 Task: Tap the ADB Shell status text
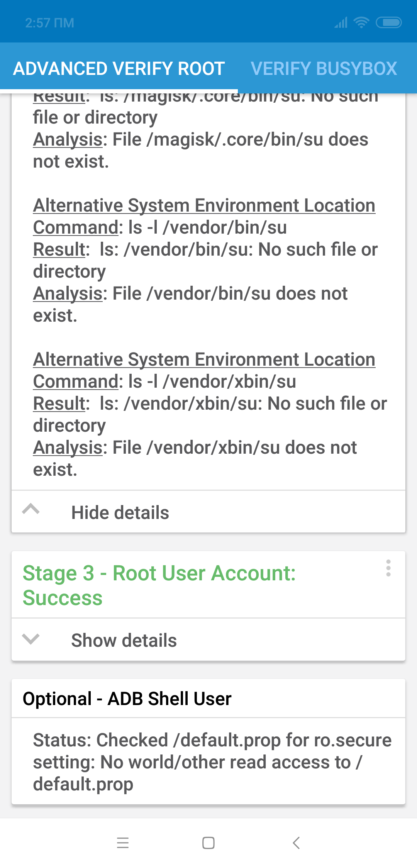coord(212,762)
